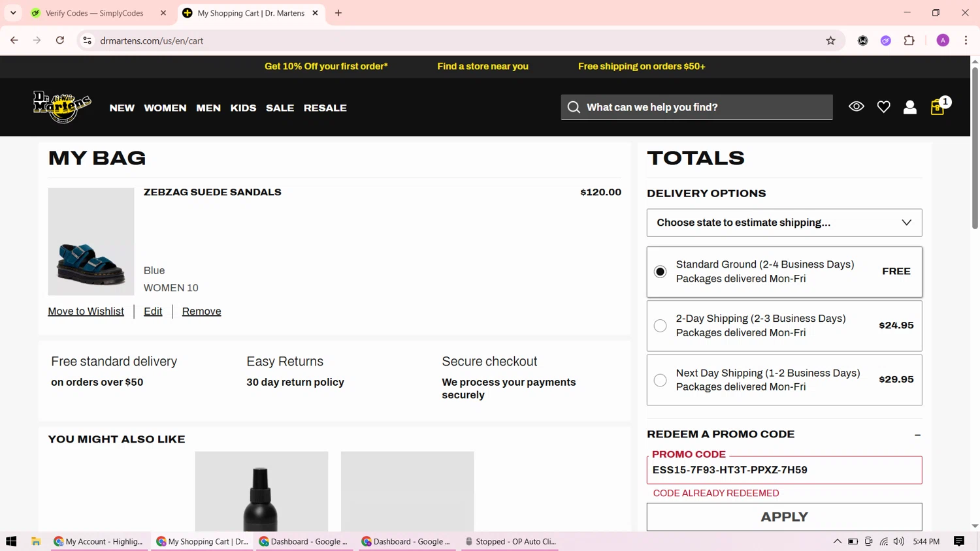This screenshot has height=551, width=980.
Task: Close the Verify Codes tab
Action: [x=163, y=13]
